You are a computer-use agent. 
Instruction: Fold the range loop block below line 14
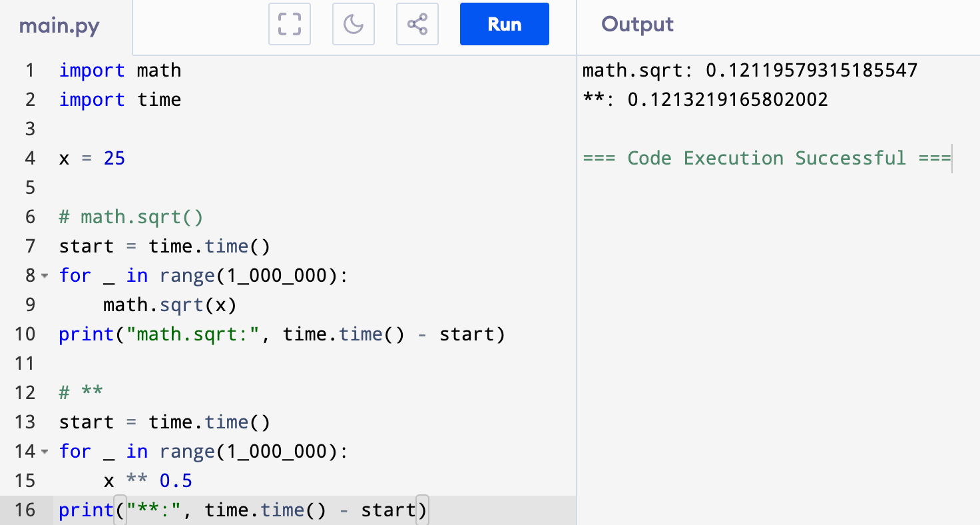click(44, 451)
